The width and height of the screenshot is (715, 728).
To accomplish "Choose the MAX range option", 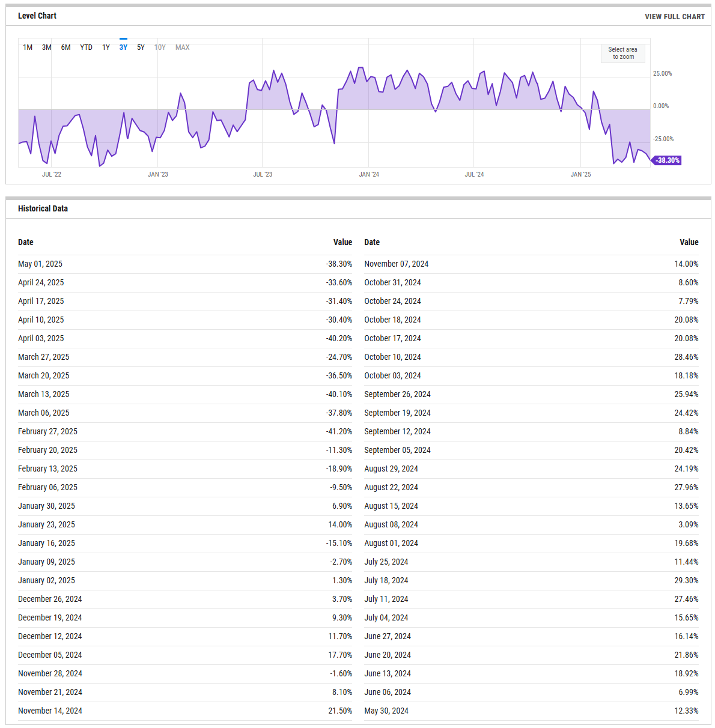I will [x=183, y=47].
